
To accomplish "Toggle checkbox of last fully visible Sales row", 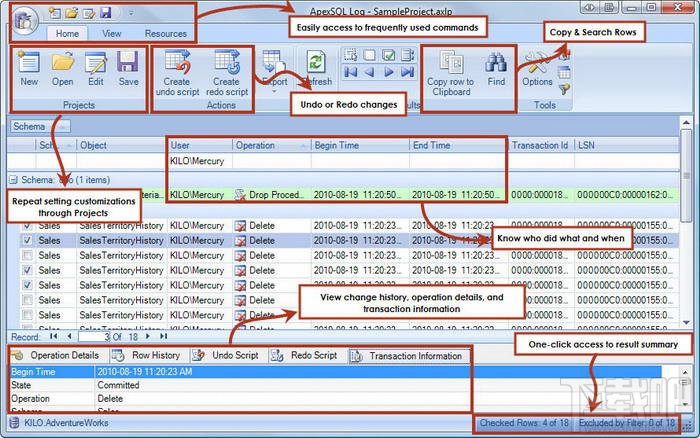I will (x=27, y=315).
